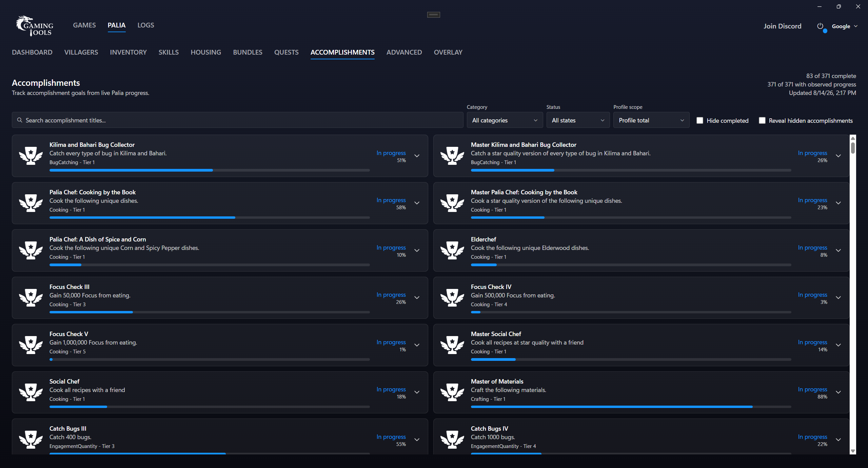The image size is (868, 468).
Task: Expand the Master Social Chef card
Action: coord(839,345)
